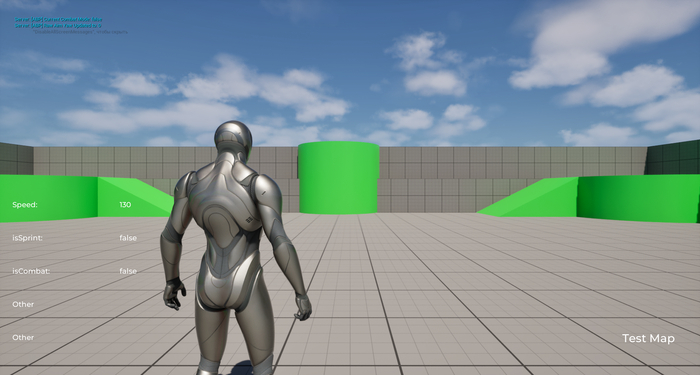
Task: Select the false value beside isSprint
Action: (128, 238)
